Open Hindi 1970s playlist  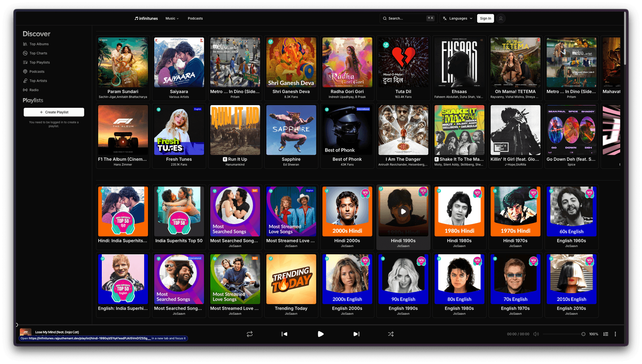515,212
